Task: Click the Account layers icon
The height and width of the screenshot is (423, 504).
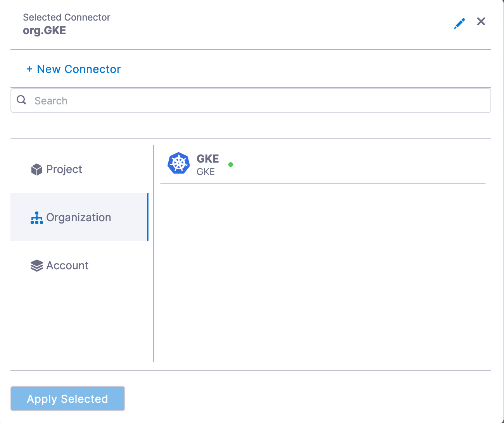Action: pyautogui.click(x=36, y=266)
